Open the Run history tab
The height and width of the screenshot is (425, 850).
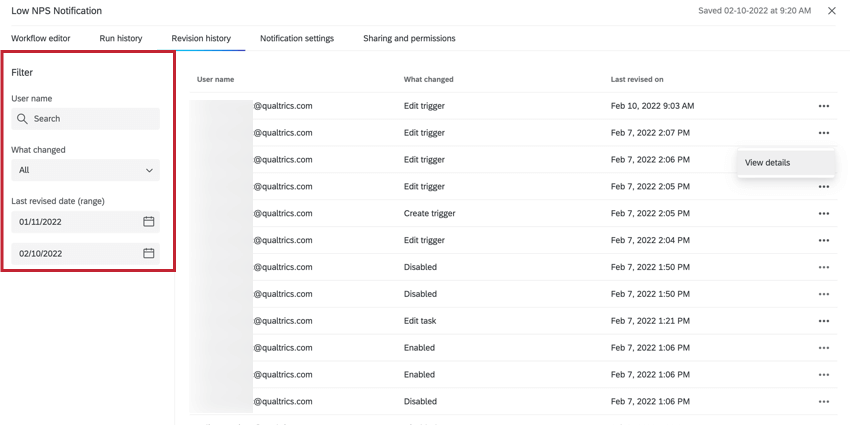(x=121, y=39)
